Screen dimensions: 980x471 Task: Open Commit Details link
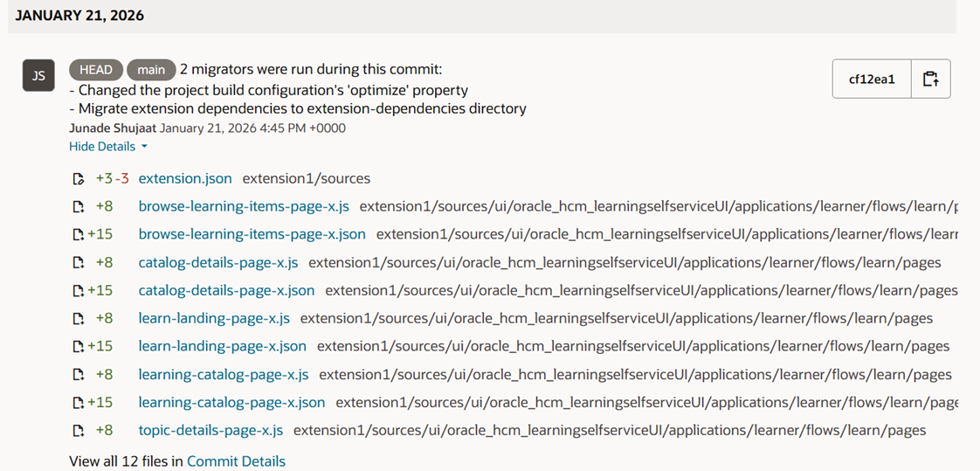click(x=236, y=461)
